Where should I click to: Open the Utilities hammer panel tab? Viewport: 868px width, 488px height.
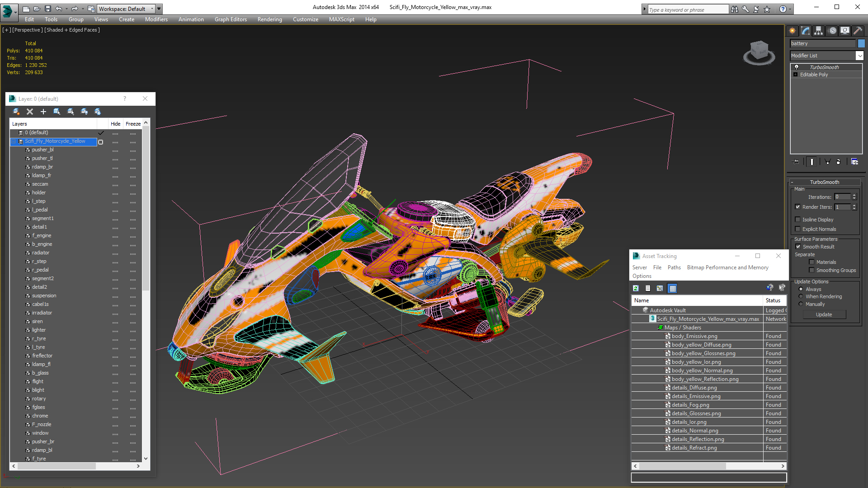pyautogui.click(x=858, y=31)
